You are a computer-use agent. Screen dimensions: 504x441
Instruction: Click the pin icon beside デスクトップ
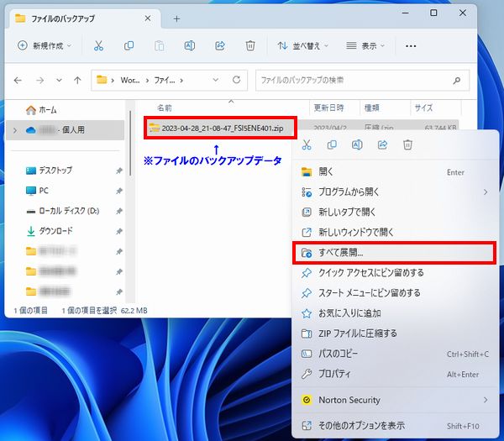click(119, 171)
